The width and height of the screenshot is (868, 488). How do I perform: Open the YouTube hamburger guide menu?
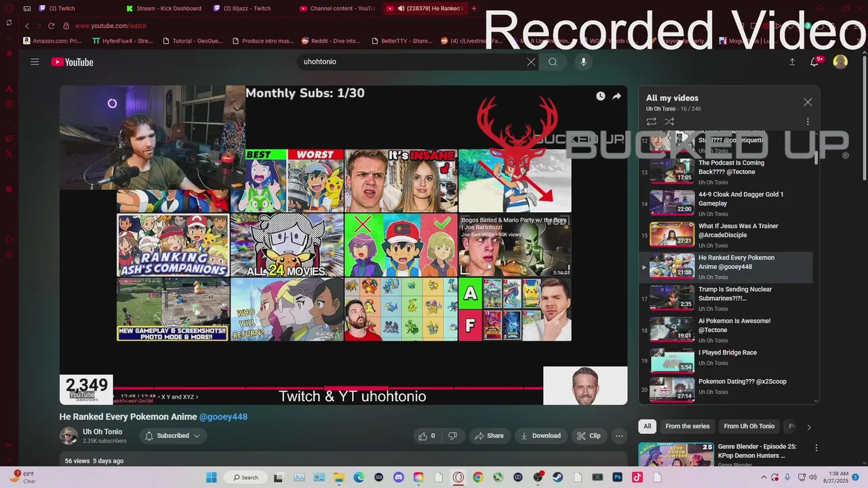coord(35,62)
